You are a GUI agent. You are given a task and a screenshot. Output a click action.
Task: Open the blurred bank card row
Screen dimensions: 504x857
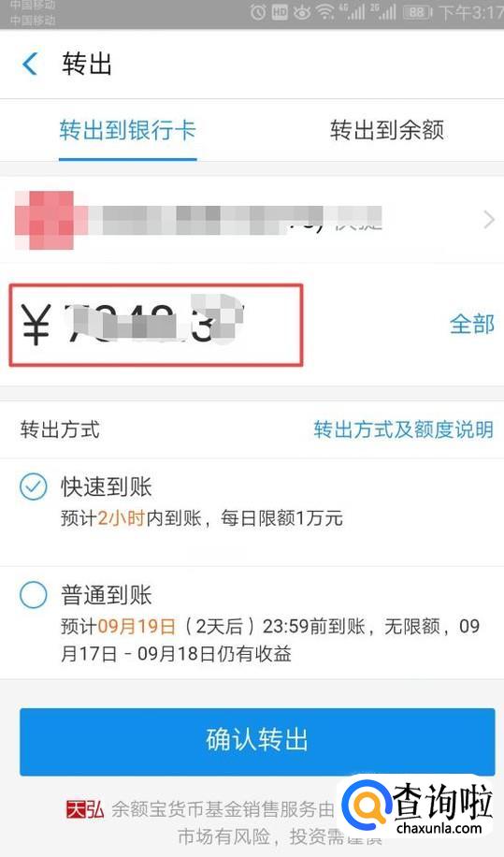[252, 220]
